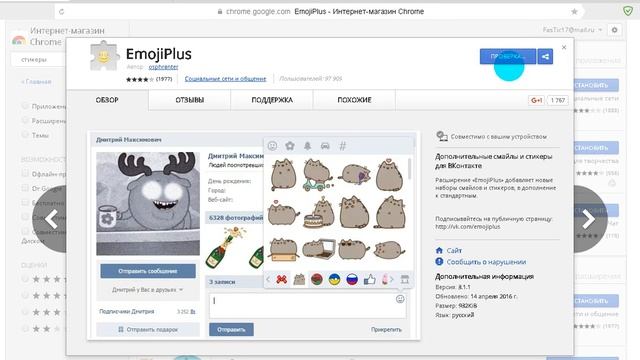Go to previous screenshot with left arrow

pos(51,219)
